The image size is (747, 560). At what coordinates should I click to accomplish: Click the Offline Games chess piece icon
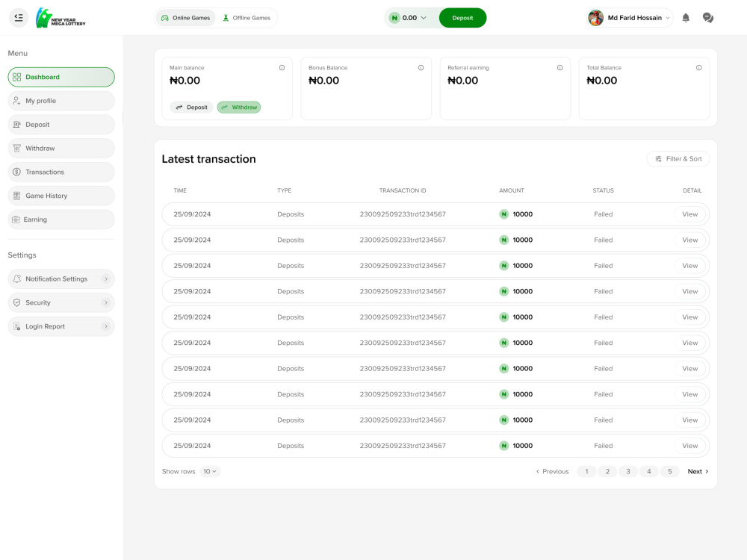[226, 18]
